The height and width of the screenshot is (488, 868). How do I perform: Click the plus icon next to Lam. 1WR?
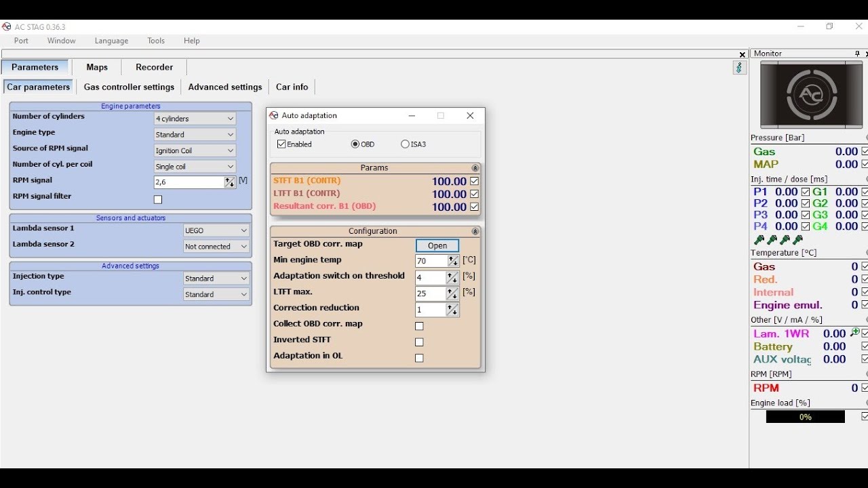[x=854, y=333]
